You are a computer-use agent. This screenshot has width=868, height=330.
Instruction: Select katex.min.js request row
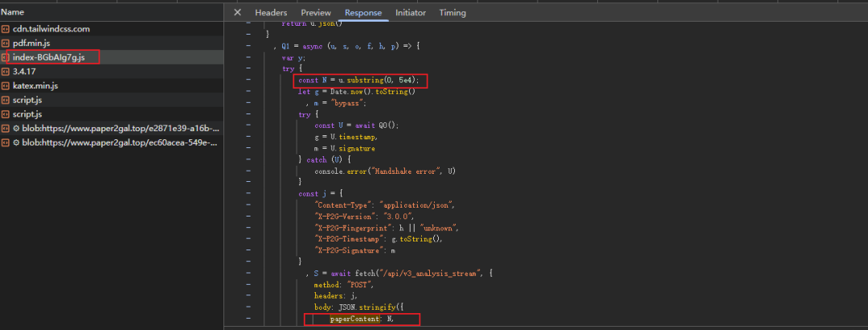pyautogui.click(x=112, y=85)
